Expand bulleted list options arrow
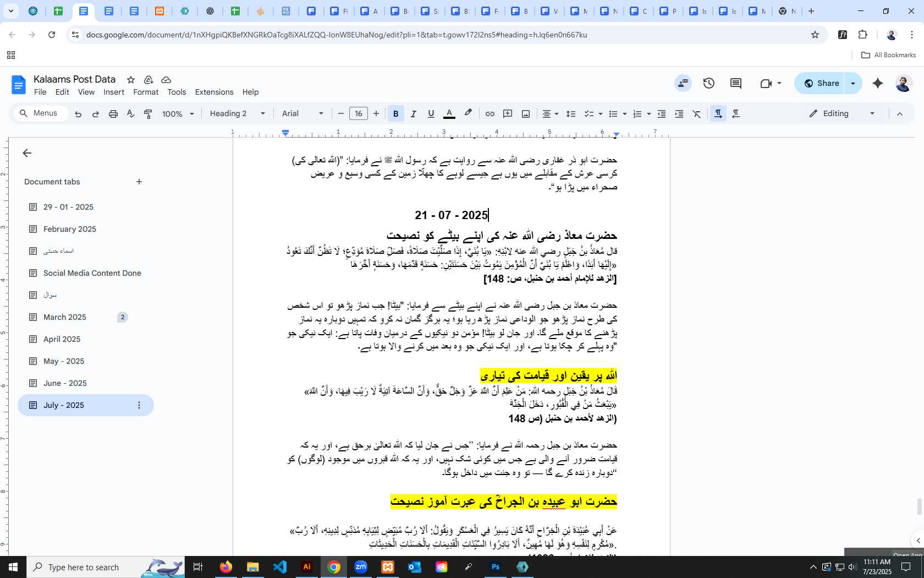 [624, 114]
